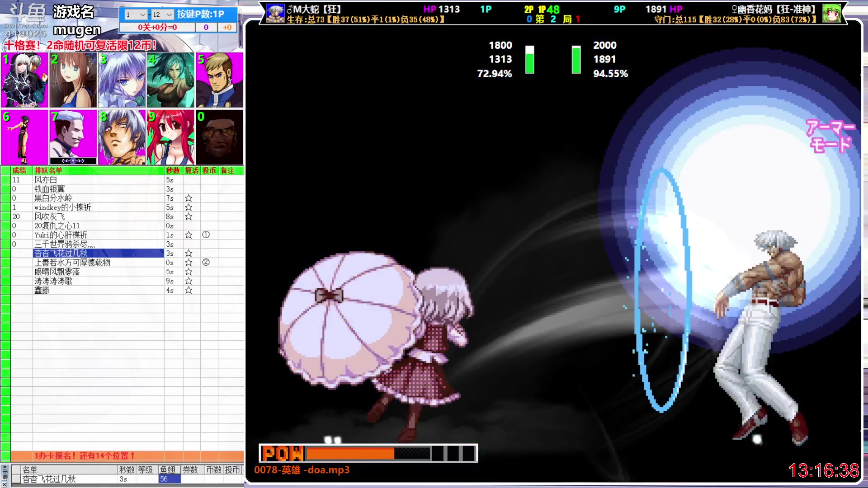Click the revive star for 风吹灰飞
Image resolution: width=868 pixels, height=488 pixels.
189,217
